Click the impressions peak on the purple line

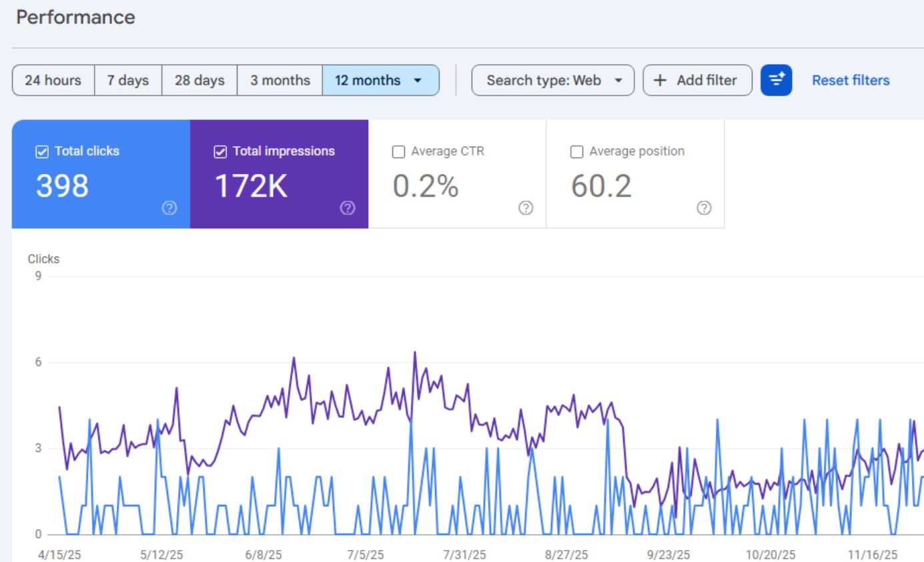coord(414,352)
